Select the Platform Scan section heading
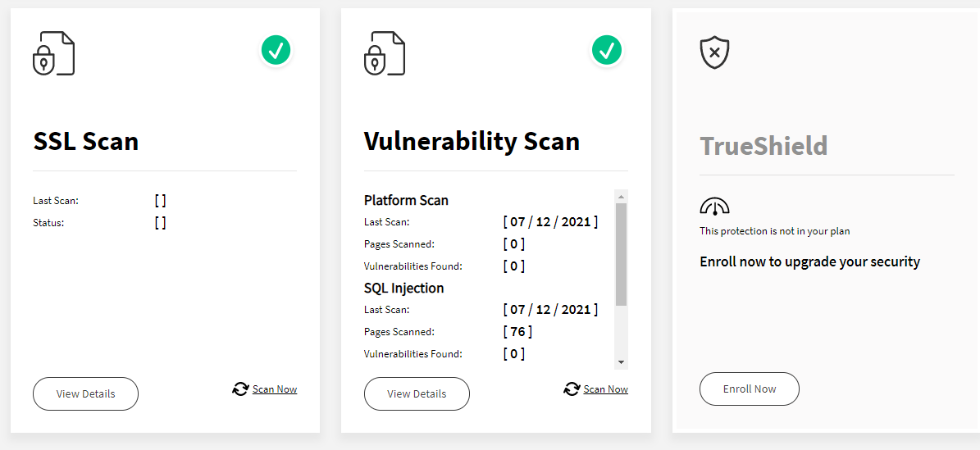This screenshot has width=980, height=450. (406, 200)
